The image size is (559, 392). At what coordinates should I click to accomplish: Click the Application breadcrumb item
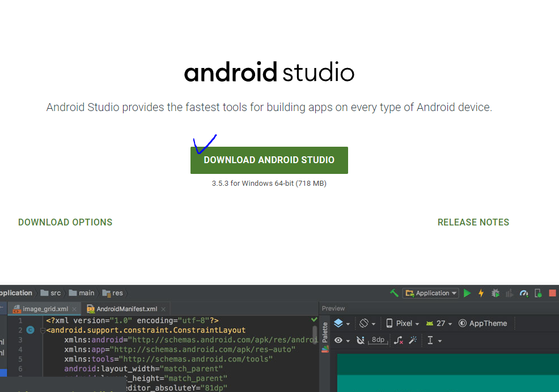(16, 293)
